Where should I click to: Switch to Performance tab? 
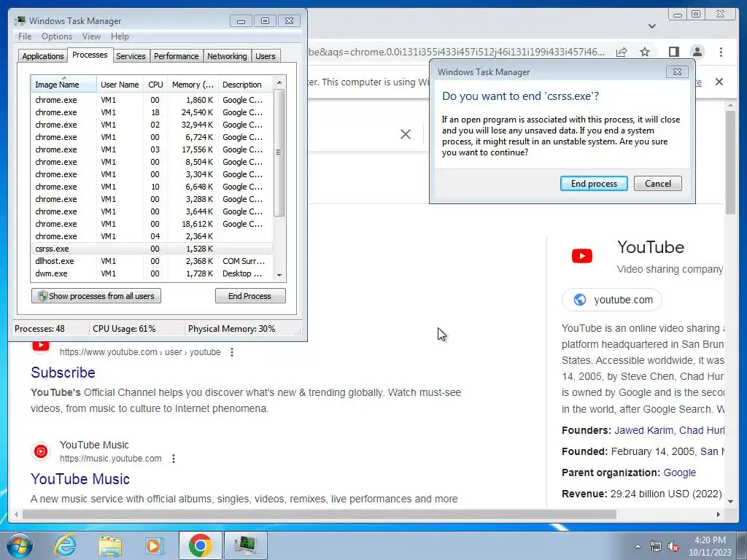tap(177, 56)
